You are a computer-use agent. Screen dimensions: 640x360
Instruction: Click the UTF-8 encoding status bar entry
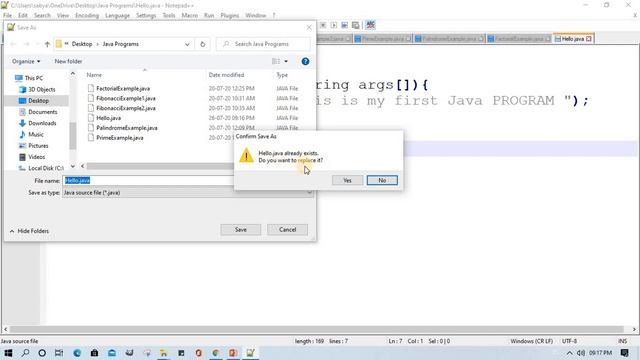[x=569, y=341]
